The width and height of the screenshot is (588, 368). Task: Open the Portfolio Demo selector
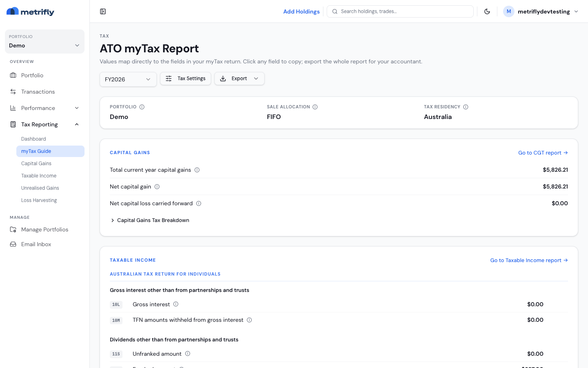point(45,41)
